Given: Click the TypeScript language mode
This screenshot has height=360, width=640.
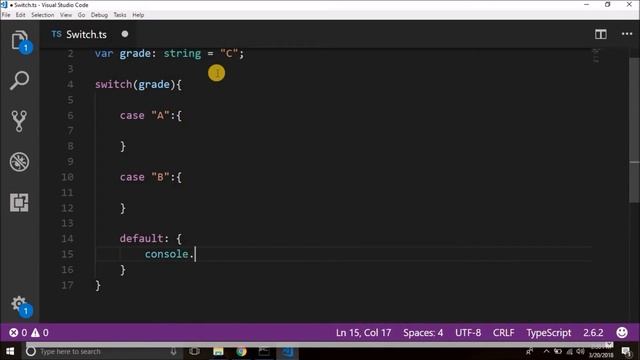Looking at the screenshot, I should 549,333.
